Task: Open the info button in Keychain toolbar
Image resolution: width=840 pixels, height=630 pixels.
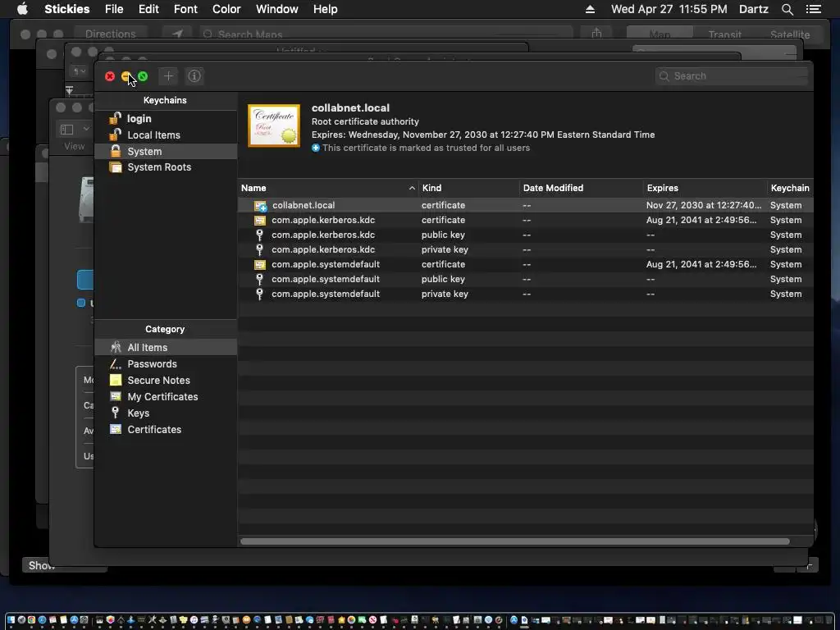Action: click(x=194, y=76)
